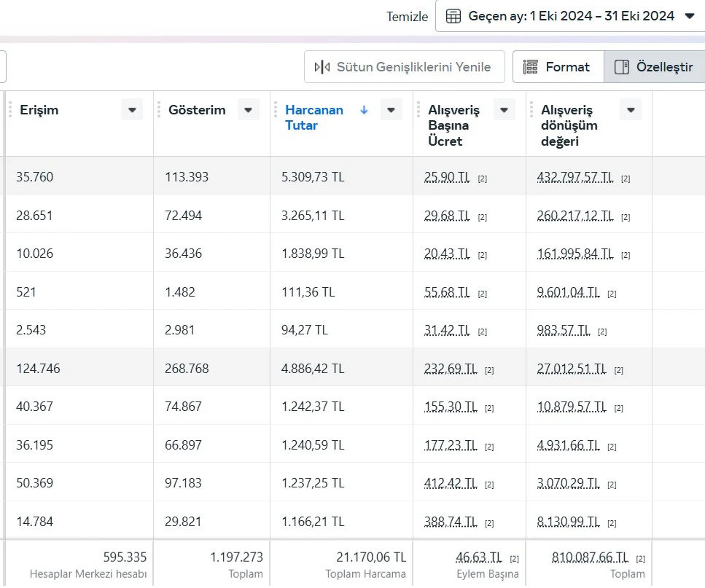This screenshot has width=705, height=588.
Task: Open Erişim column dropdown arrow
Action: [132, 110]
